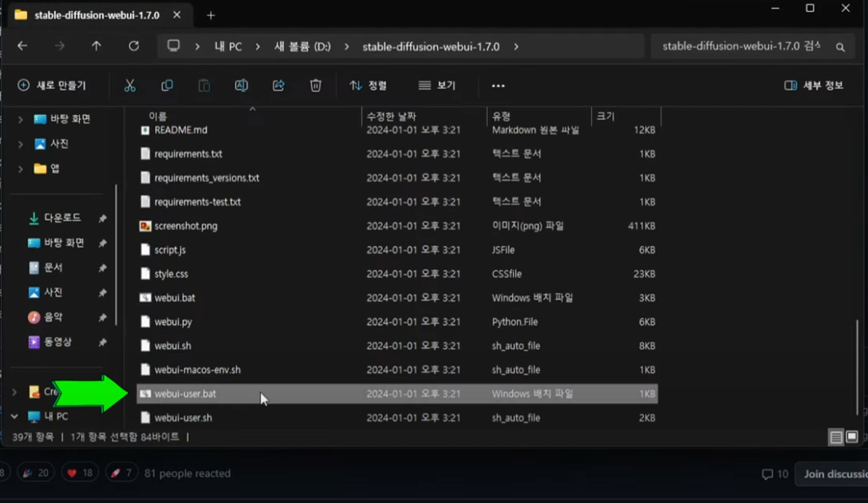Open the more options ellipsis menu
Image resolution: width=868 pixels, height=503 pixels.
498,85
